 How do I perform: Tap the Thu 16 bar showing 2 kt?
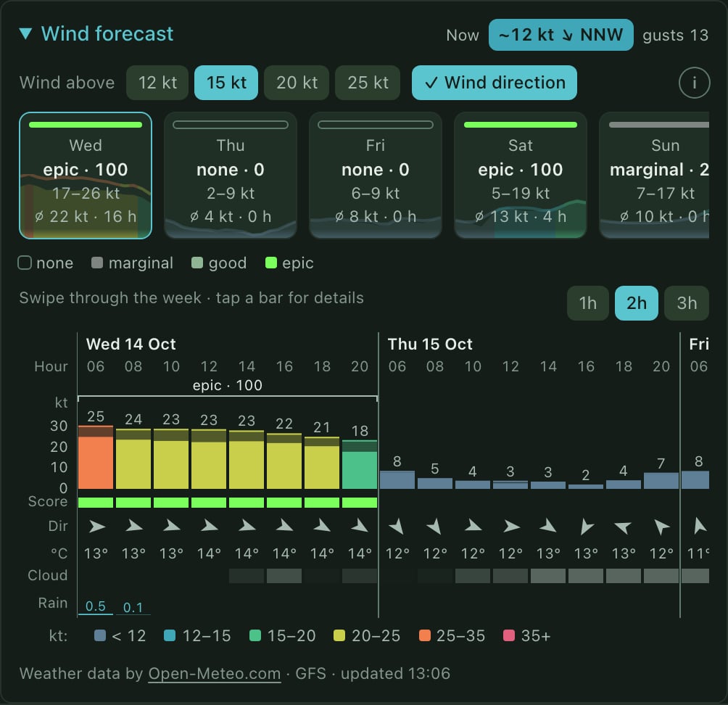[x=586, y=486]
